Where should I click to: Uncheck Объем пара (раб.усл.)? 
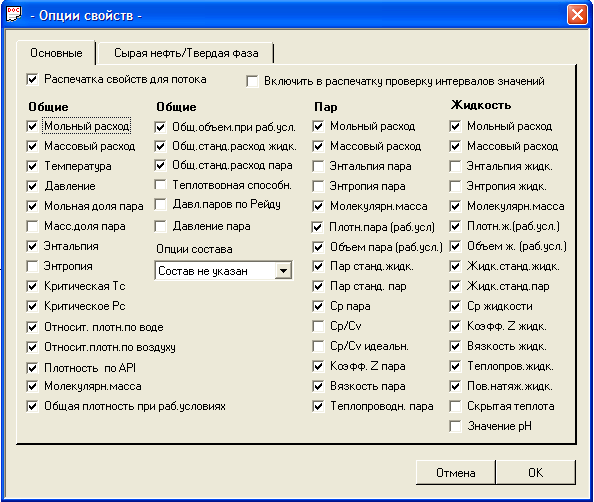319,247
